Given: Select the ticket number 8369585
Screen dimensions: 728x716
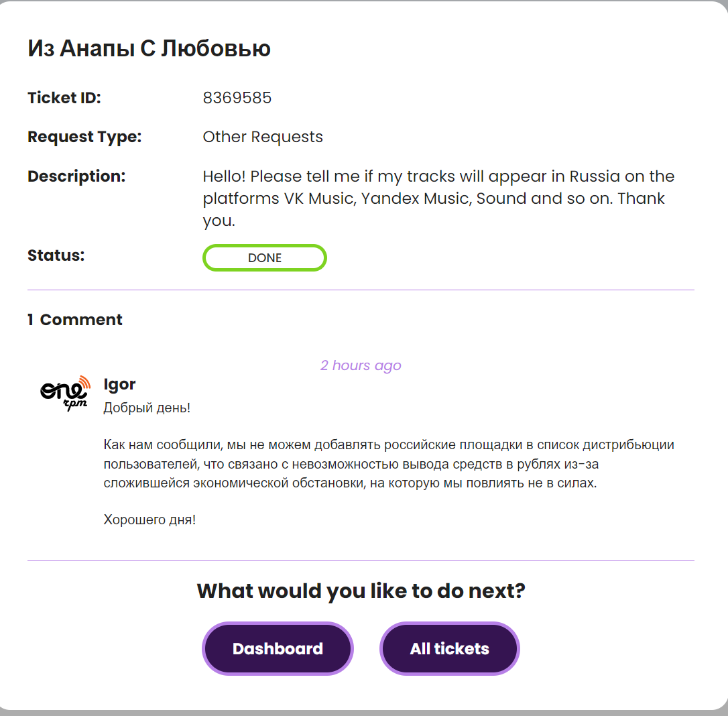Looking at the screenshot, I should tap(237, 99).
